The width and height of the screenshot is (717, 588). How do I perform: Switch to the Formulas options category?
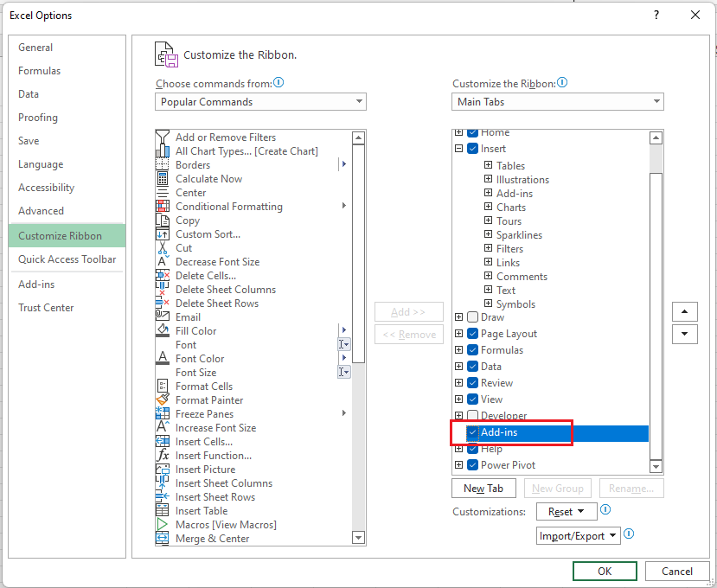pos(67,70)
